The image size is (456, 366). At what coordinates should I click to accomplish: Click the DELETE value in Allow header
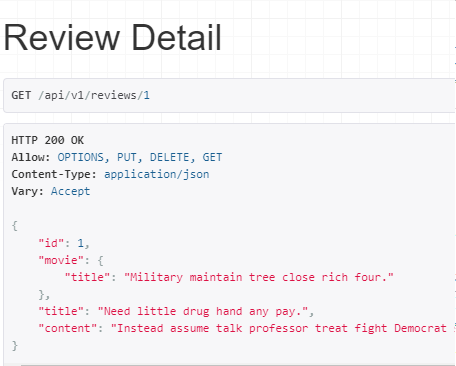tap(169, 157)
